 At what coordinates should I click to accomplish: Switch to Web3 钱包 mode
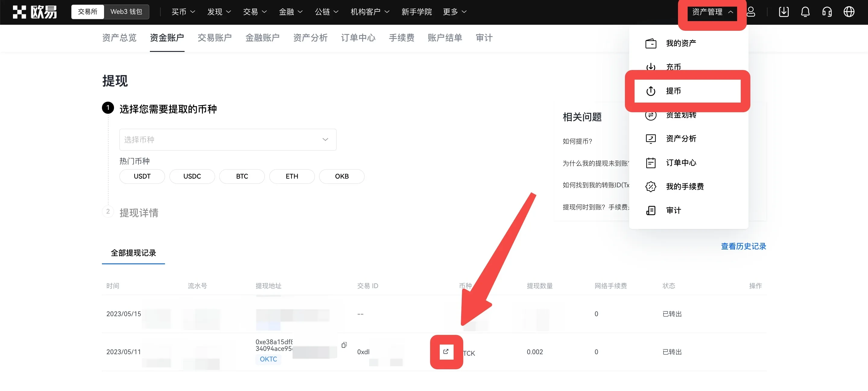tap(126, 11)
